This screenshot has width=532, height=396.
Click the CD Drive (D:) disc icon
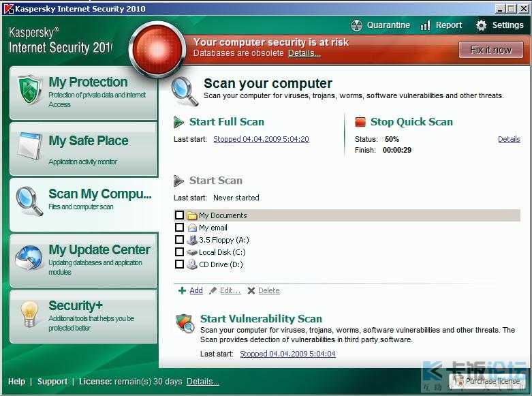click(x=192, y=264)
